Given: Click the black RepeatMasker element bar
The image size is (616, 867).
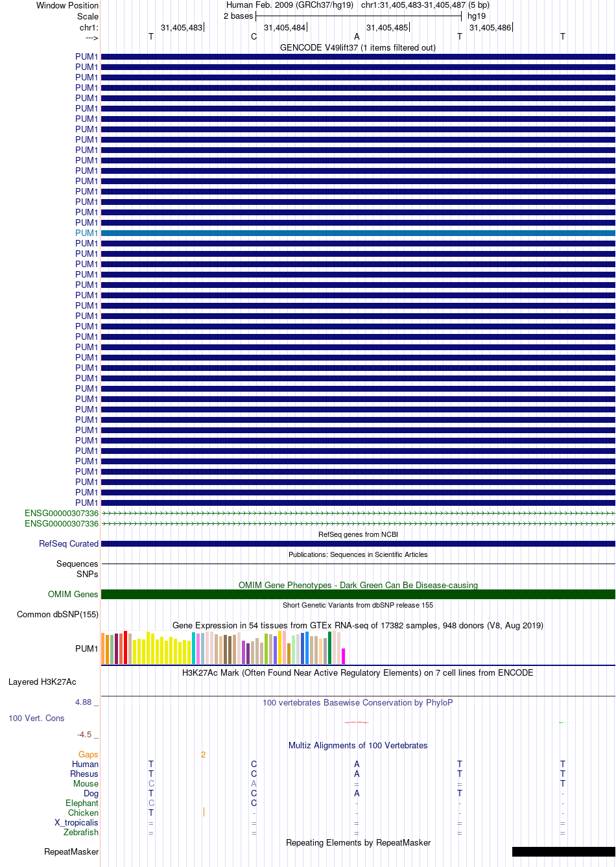Looking at the screenshot, I should pos(563,851).
